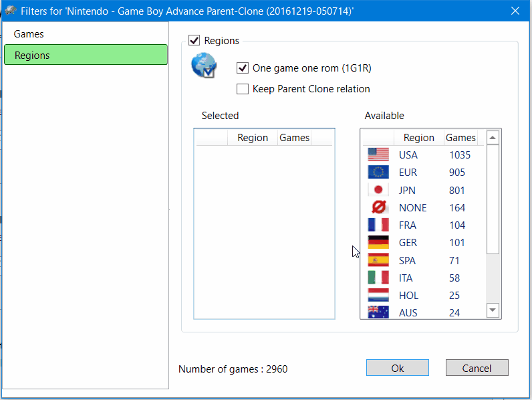Click the globe regions icon
532x400 pixels.
pyautogui.click(x=204, y=65)
